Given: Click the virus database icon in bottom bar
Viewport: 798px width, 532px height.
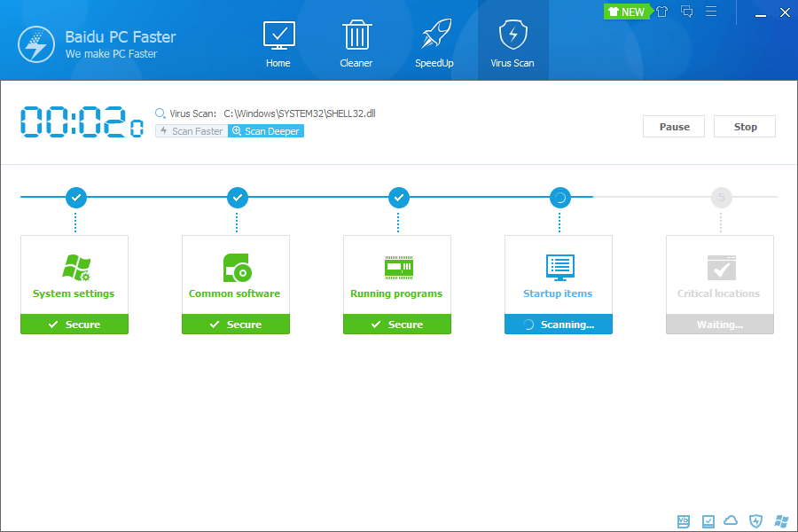Looking at the screenshot, I should [x=684, y=520].
